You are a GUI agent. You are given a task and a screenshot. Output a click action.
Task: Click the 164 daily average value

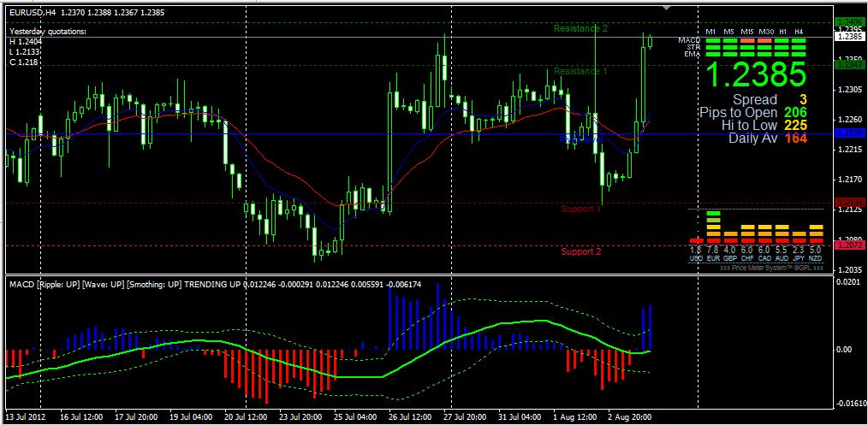tap(797, 139)
